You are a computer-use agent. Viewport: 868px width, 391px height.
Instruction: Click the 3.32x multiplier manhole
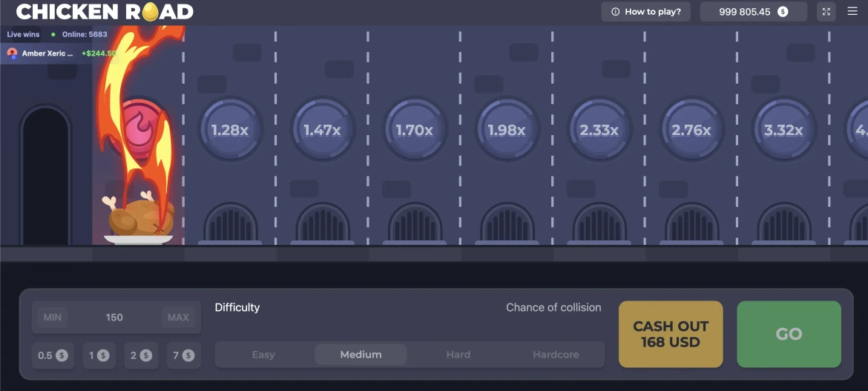pyautogui.click(x=783, y=130)
